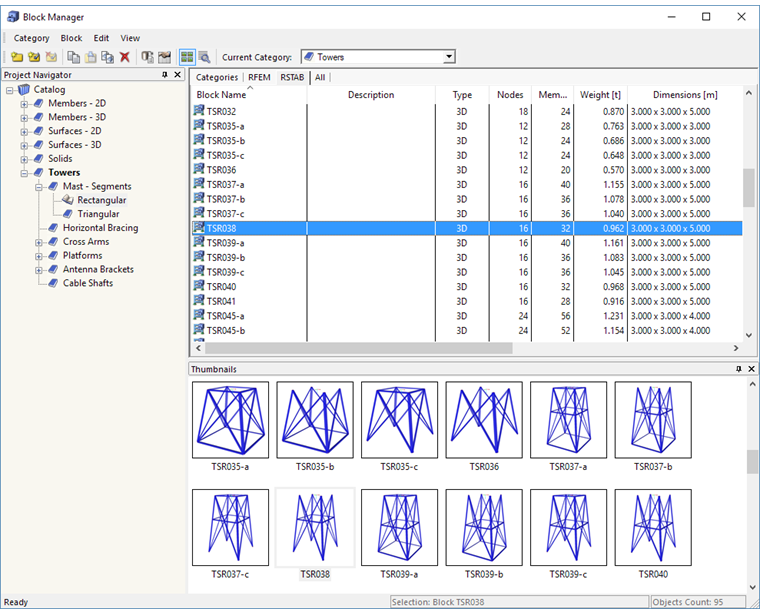Select the TSR039-a thumbnail
Viewport: 760px width, 614px height.
click(x=399, y=527)
